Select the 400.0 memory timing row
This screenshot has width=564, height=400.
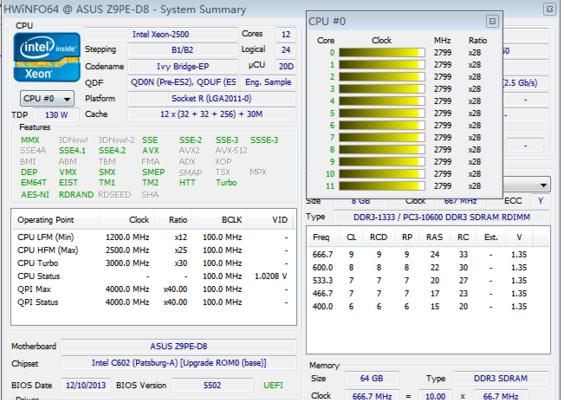428,306
